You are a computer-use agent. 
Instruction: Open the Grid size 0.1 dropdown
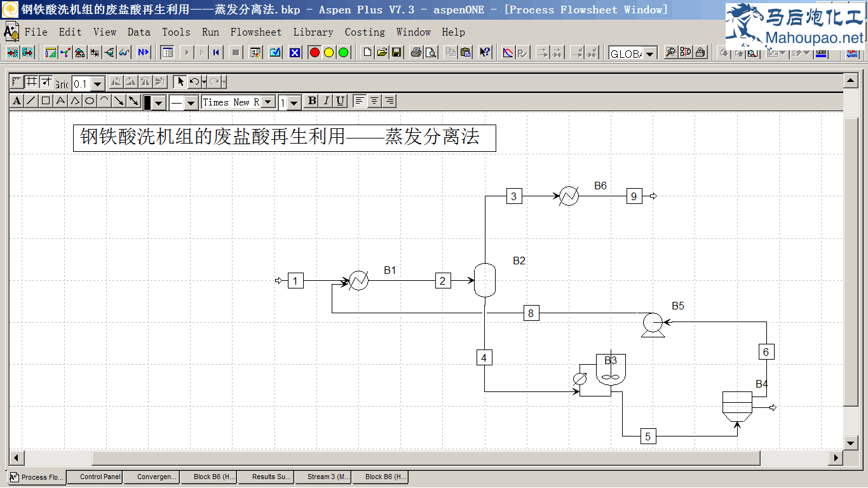coord(98,84)
